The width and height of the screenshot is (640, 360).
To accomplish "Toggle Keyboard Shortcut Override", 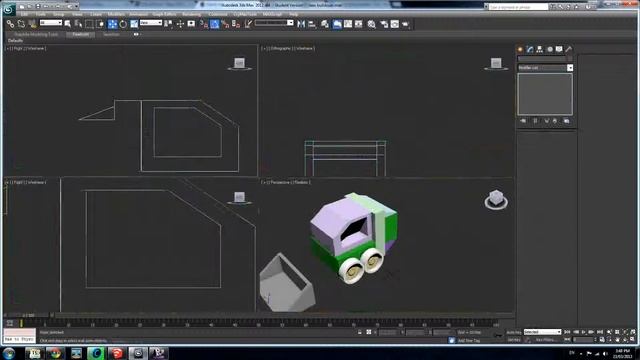I will click(191, 24).
